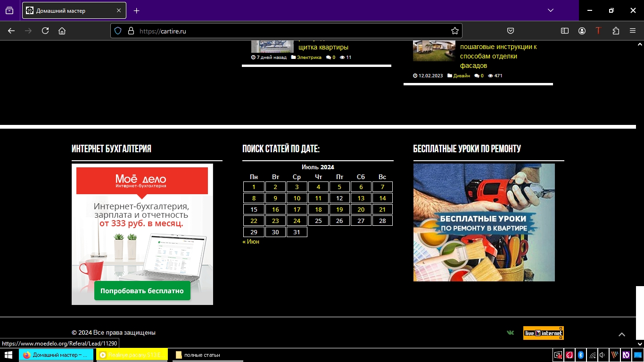Click the page scrollbar down arrow
This screenshot has width=644, height=362.
click(x=640, y=344)
